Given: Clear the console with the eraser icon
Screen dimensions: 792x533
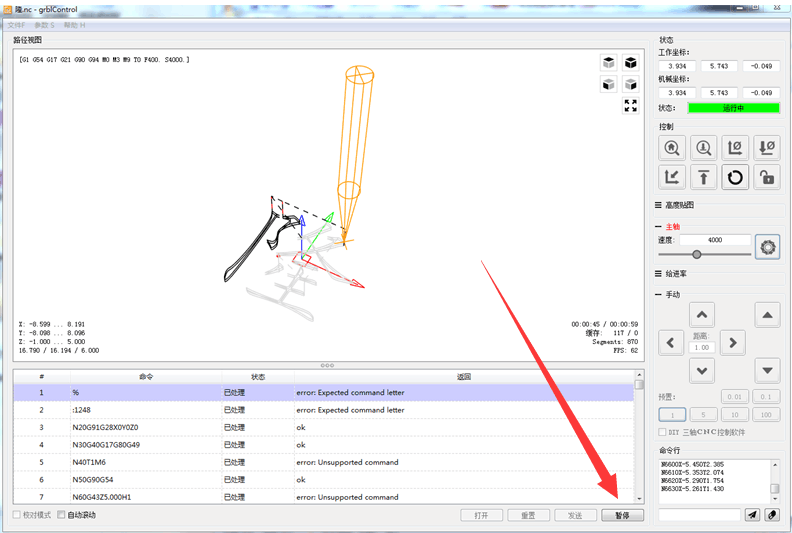Looking at the screenshot, I should [772, 515].
